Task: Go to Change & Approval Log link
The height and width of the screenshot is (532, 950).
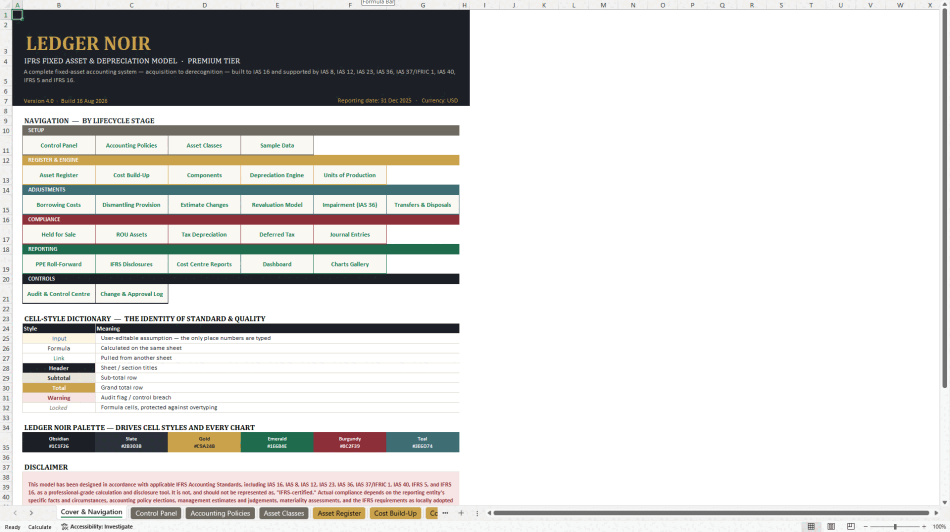Action: click(131, 294)
